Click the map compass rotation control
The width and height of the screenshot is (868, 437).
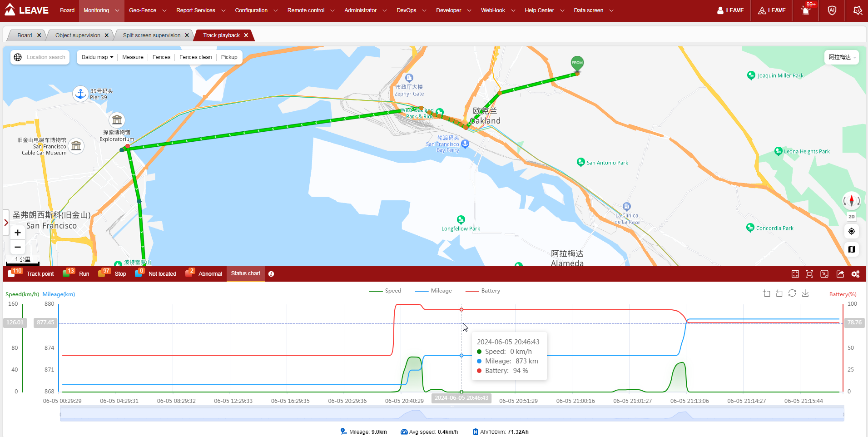click(851, 200)
